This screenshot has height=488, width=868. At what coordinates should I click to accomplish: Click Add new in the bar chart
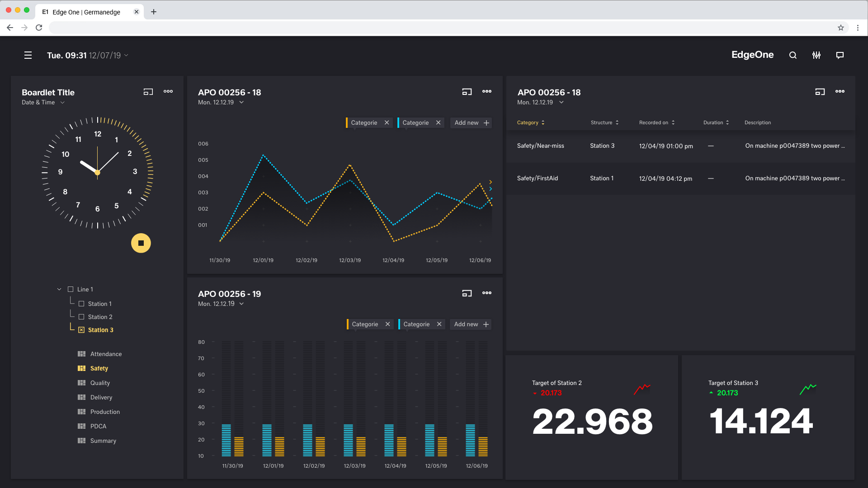471,324
